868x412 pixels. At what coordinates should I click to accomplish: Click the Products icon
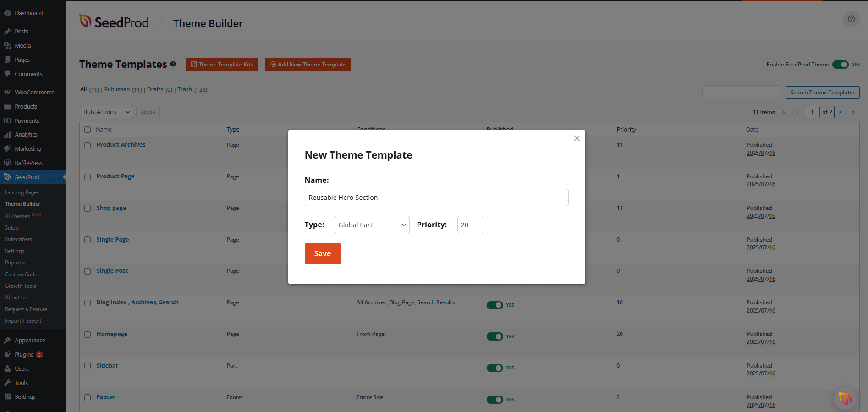[x=7, y=106]
